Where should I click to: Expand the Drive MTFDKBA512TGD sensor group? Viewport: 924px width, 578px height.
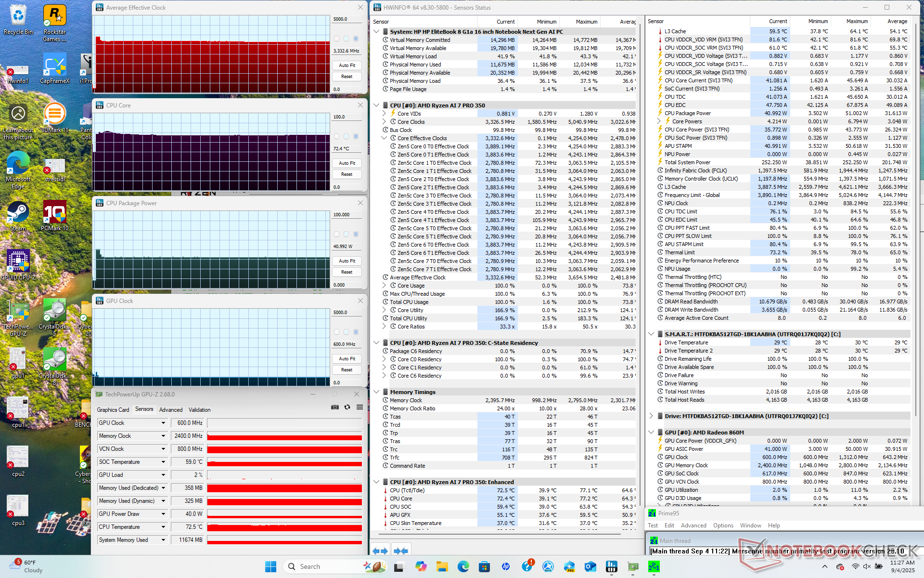point(651,416)
